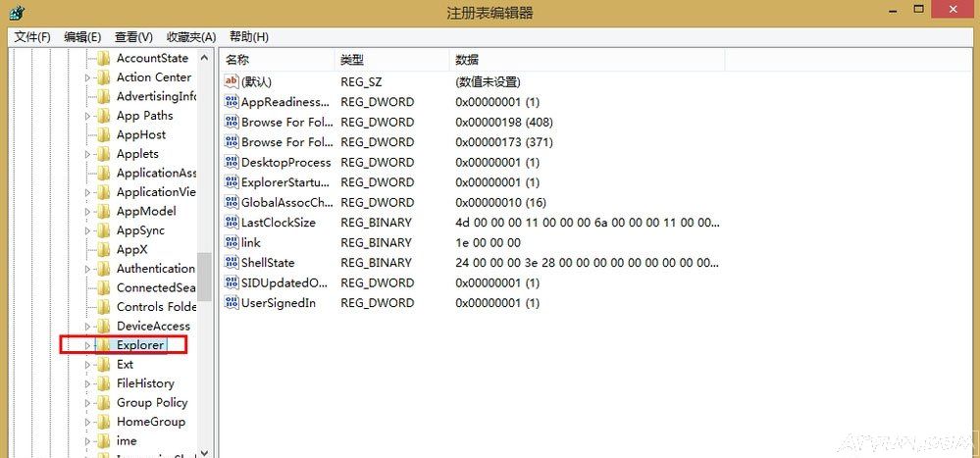This screenshot has width=980, height=458.
Task: Select the ApplicationAss key in tree
Action: point(156,173)
